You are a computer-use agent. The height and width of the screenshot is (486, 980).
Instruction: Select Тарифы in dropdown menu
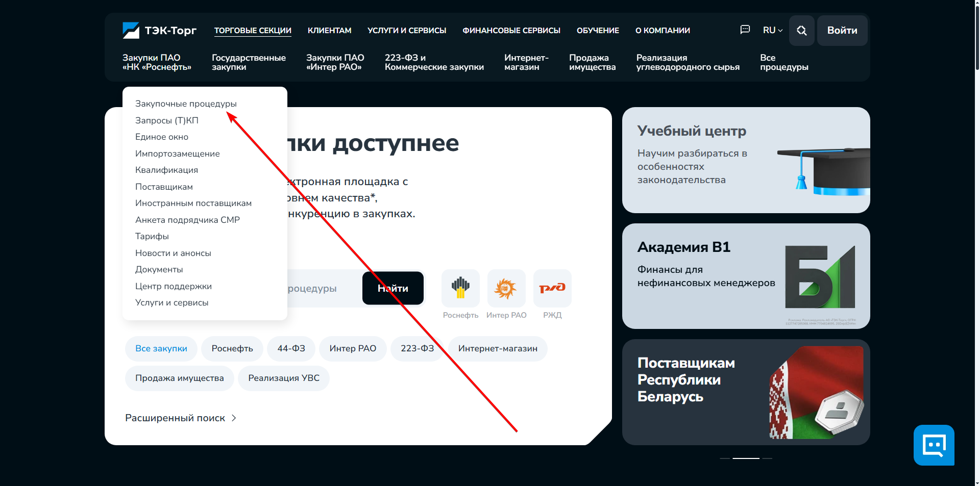[152, 236]
